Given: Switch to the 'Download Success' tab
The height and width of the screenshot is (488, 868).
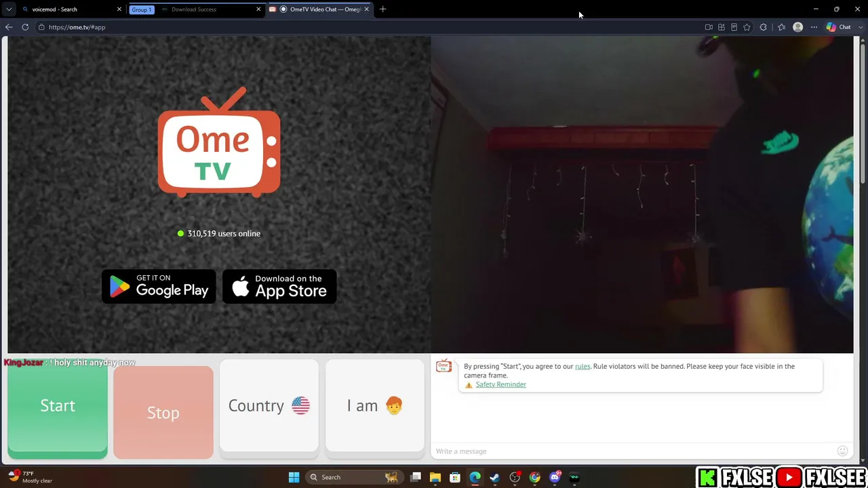Looking at the screenshot, I should tap(210, 9).
